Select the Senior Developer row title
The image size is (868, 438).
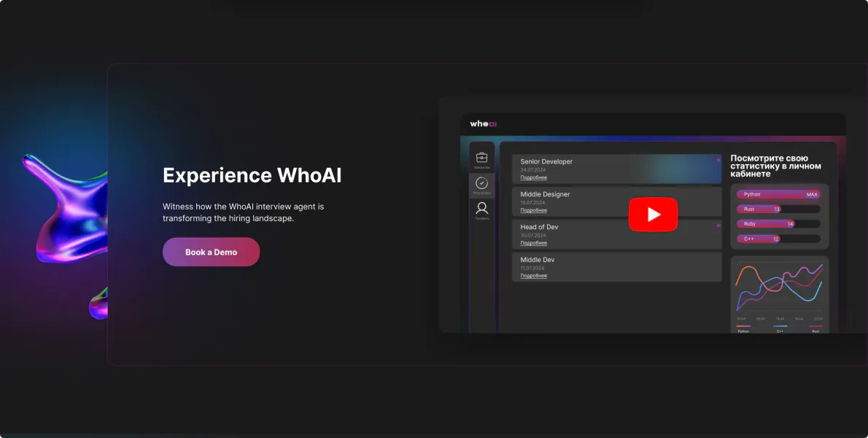coord(546,161)
